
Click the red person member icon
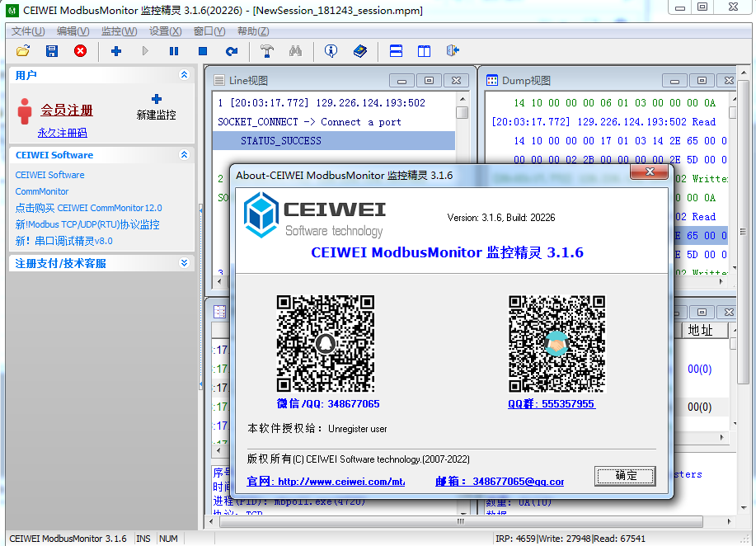tap(25, 111)
